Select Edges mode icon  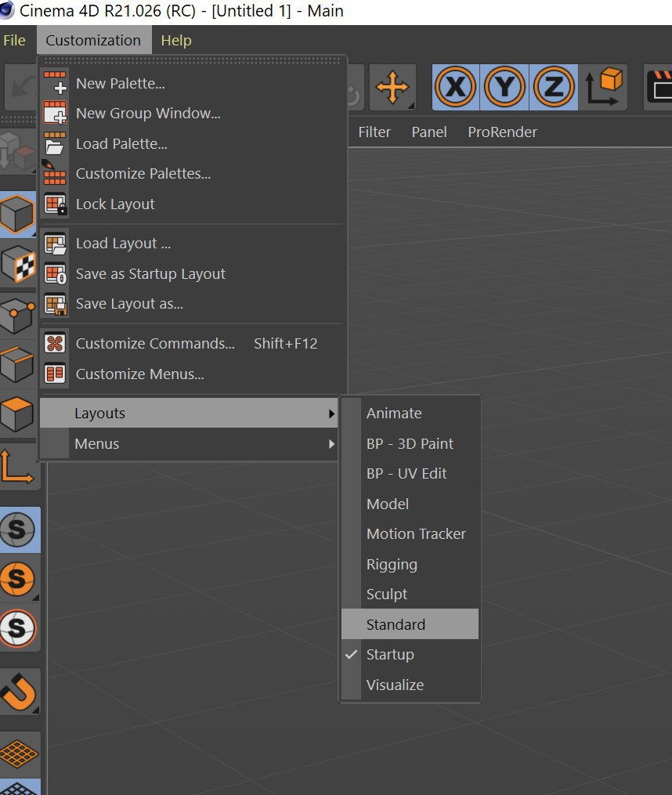pos(18,364)
